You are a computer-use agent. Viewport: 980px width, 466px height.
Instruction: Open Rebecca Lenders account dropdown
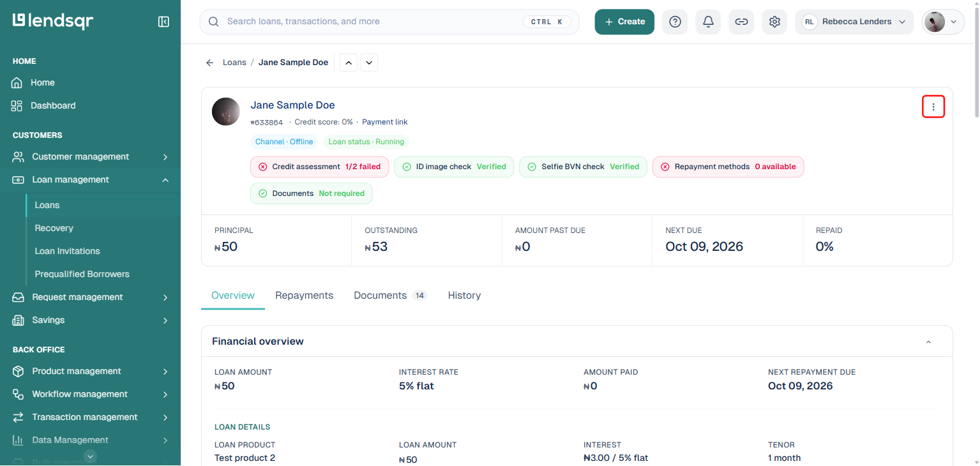point(854,22)
